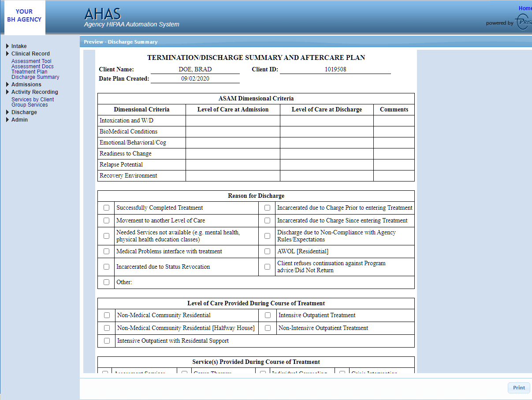The height and width of the screenshot is (400, 532).
Task: Expand the Discharge sidebar section
Action: tap(24, 112)
